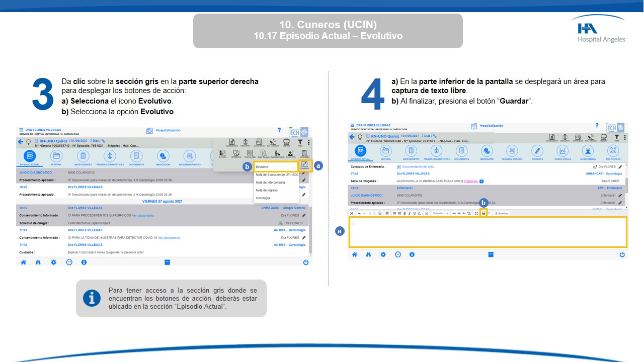Click inside the free text capture area
Screen dimensions: 644x362
tap(487, 232)
